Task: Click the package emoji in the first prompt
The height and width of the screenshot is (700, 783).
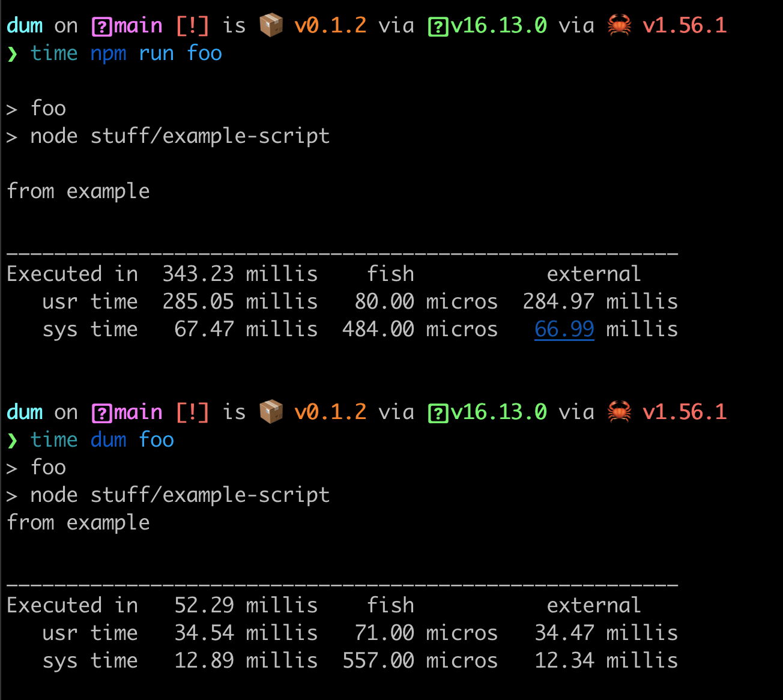Action: (271, 25)
